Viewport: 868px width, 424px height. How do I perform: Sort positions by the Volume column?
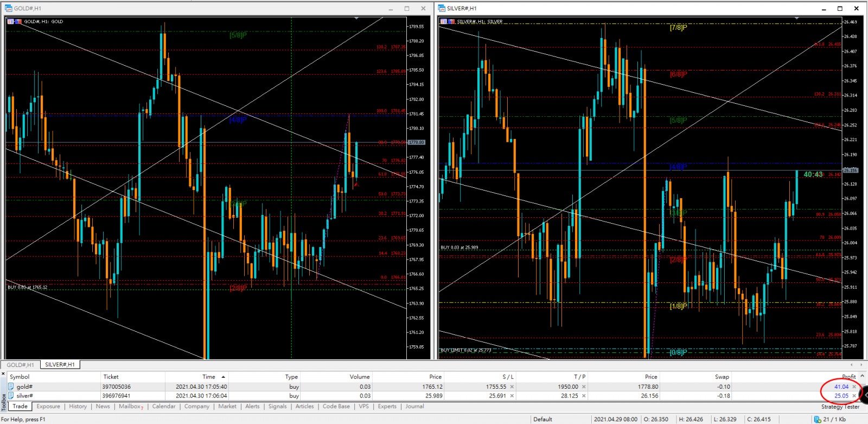click(360, 377)
